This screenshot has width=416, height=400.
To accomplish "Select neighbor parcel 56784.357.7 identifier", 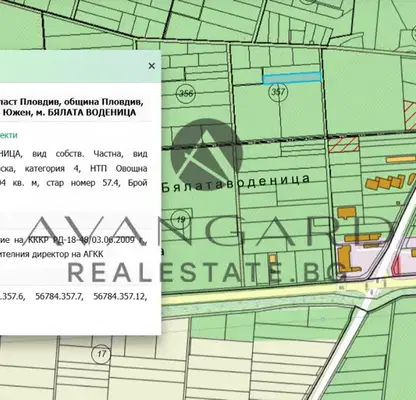I will [x=59, y=296].
